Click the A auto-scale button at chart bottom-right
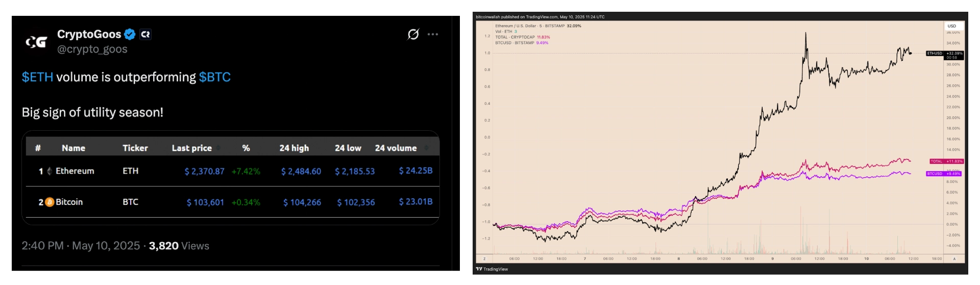 point(954,259)
